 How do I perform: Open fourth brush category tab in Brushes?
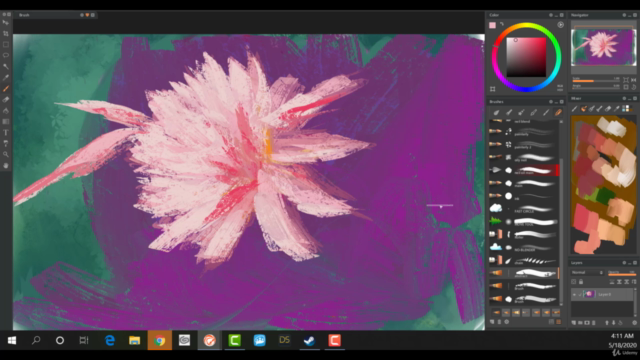[533, 112]
